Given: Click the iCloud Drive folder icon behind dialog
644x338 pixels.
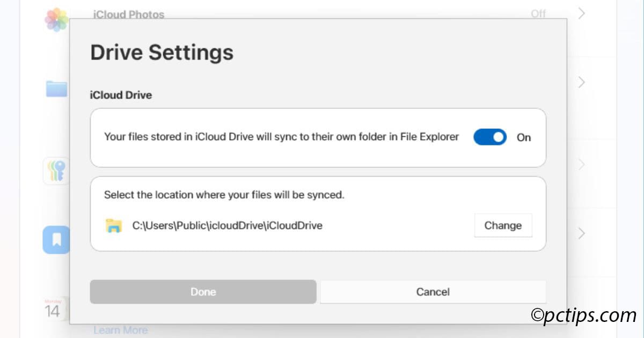Looking at the screenshot, I should (x=56, y=89).
